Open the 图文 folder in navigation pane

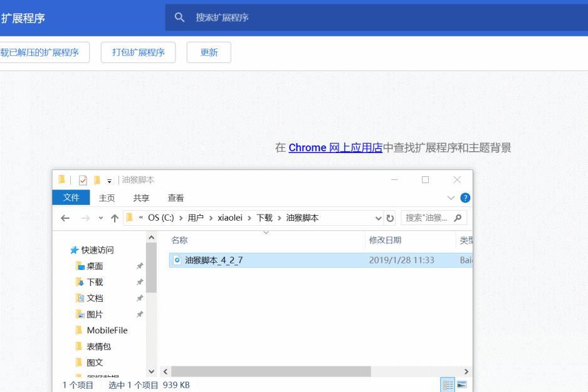[x=95, y=363]
